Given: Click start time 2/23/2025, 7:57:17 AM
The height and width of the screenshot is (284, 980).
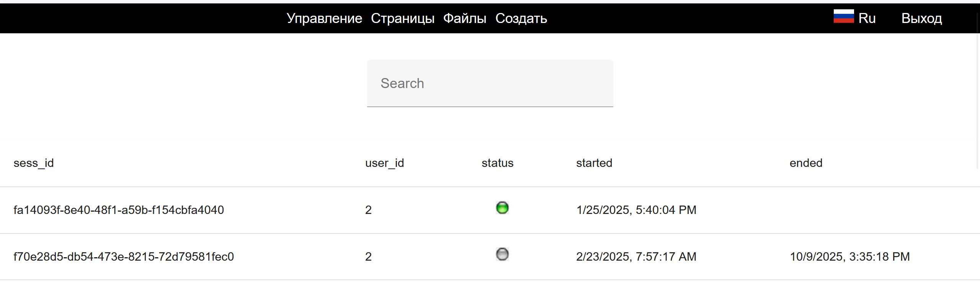Looking at the screenshot, I should [x=636, y=257].
